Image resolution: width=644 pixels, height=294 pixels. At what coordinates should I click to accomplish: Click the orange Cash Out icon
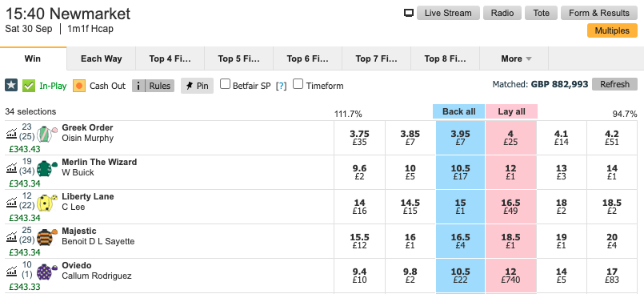click(x=79, y=86)
